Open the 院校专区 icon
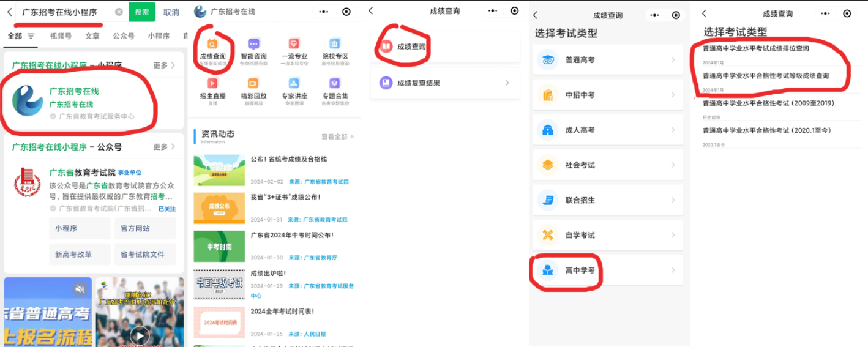 pos(335,44)
